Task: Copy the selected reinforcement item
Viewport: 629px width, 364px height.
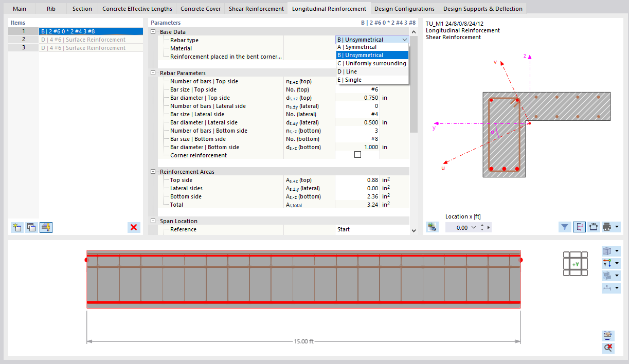Action: click(x=31, y=227)
